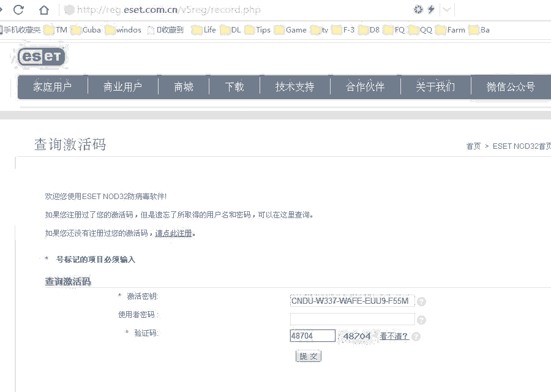Image resolution: width=551 pixels, height=392 pixels.
Task: Open the F-3 bookmark folder
Action: (343, 30)
